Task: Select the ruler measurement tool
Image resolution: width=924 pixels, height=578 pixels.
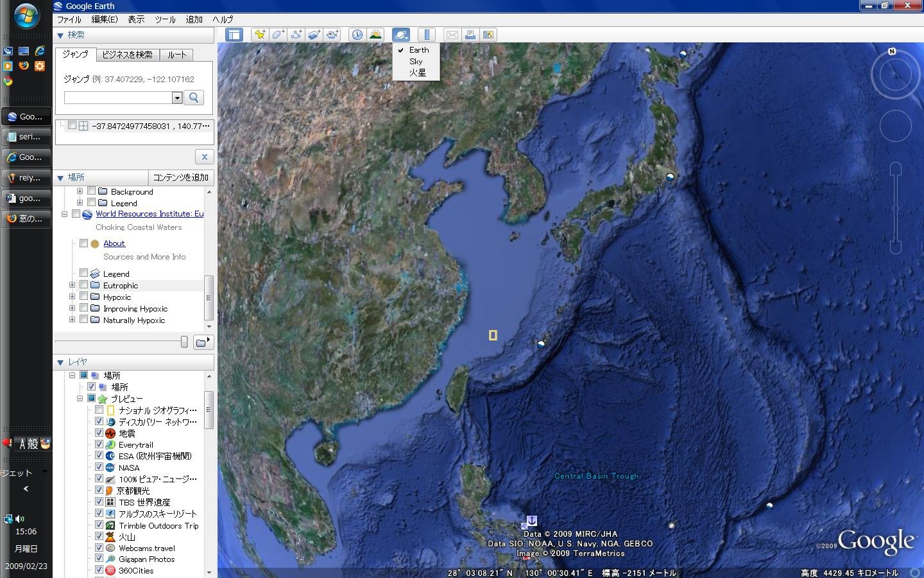Action: (427, 35)
